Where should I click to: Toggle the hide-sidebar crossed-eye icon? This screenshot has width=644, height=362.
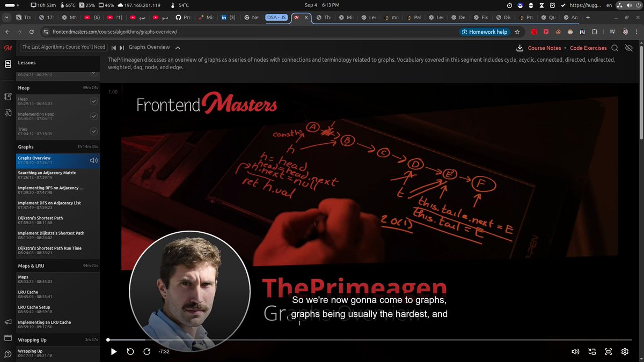tap(630, 48)
